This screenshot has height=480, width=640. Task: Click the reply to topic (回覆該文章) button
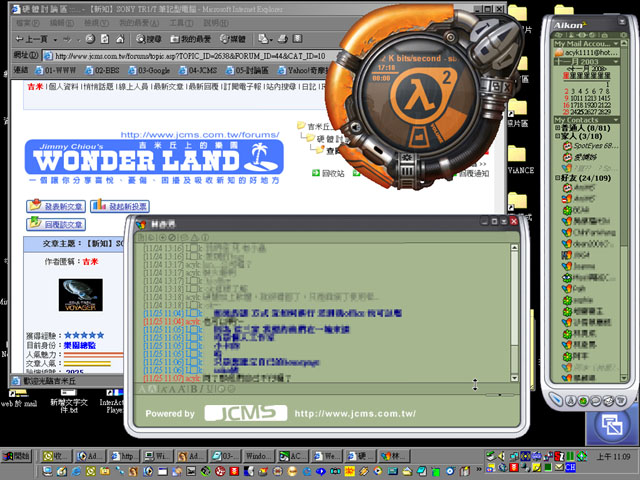[x=56, y=224]
